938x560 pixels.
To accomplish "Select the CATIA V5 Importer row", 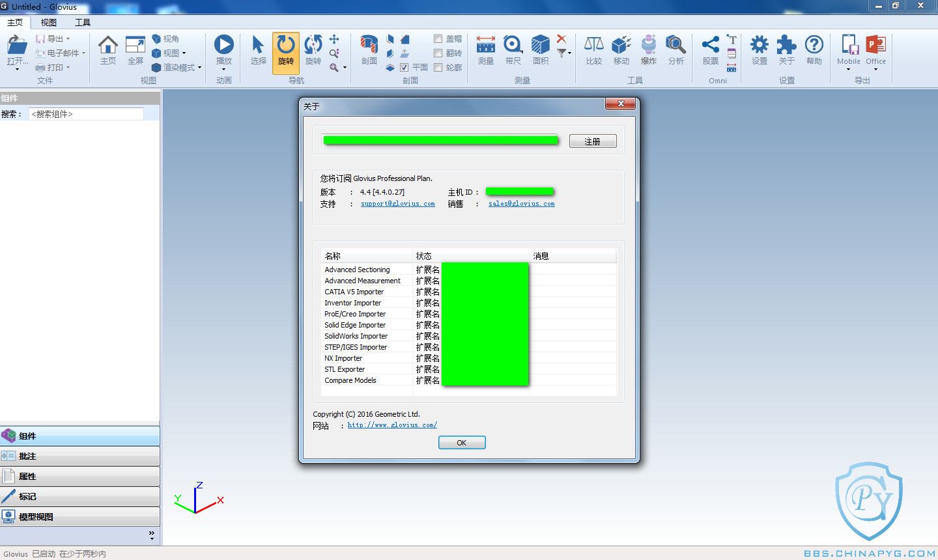I will point(468,292).
